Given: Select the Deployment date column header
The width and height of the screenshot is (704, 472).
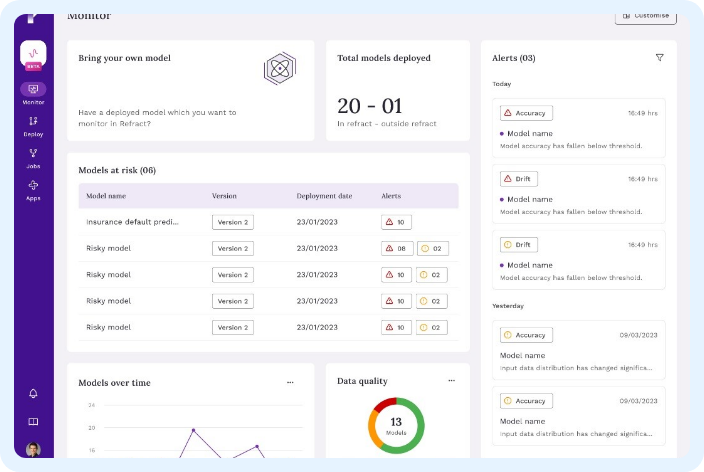Looking at the screenshot, I should (324, 196).
